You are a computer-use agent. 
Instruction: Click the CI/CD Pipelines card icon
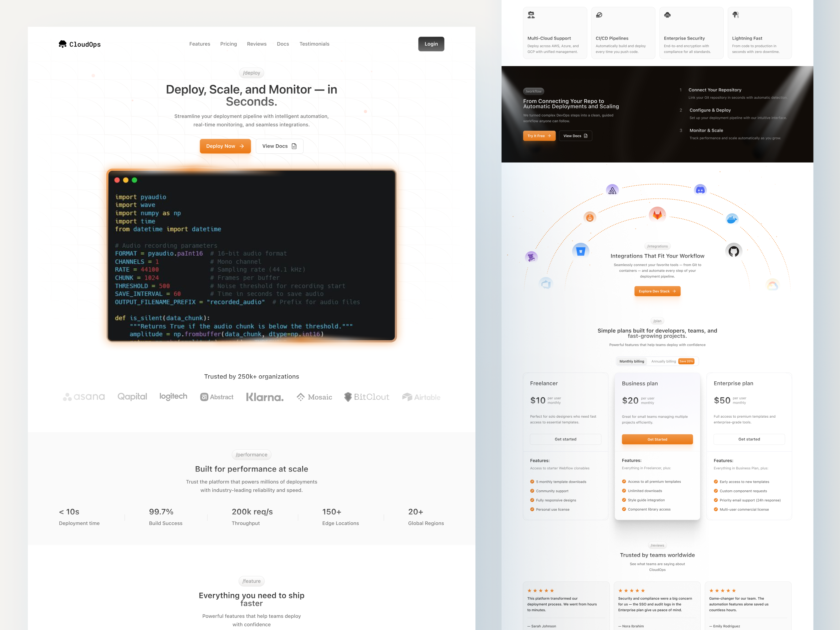click(599, 15)
